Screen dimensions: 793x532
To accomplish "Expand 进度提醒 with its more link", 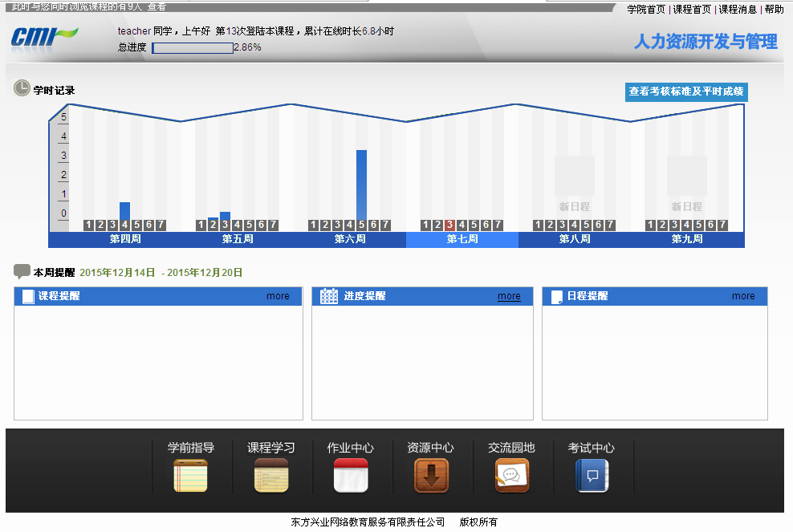I will pyautogui.click(x=509, y=296).
